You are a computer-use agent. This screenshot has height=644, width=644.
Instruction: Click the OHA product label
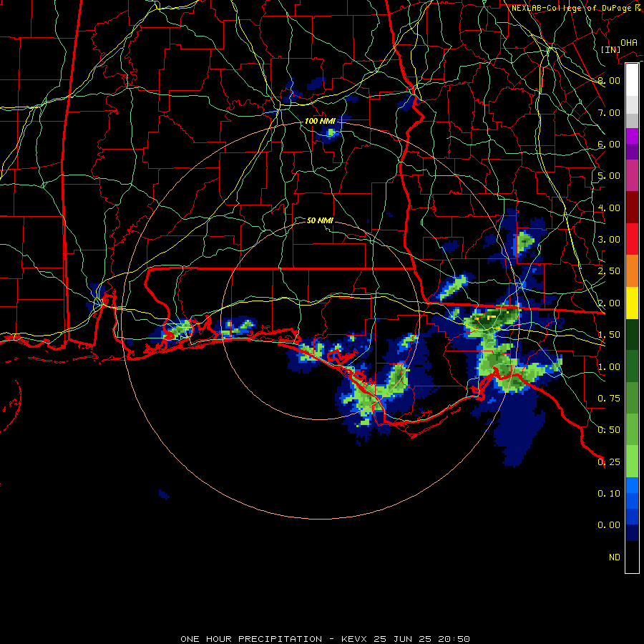tap(629, 43)
